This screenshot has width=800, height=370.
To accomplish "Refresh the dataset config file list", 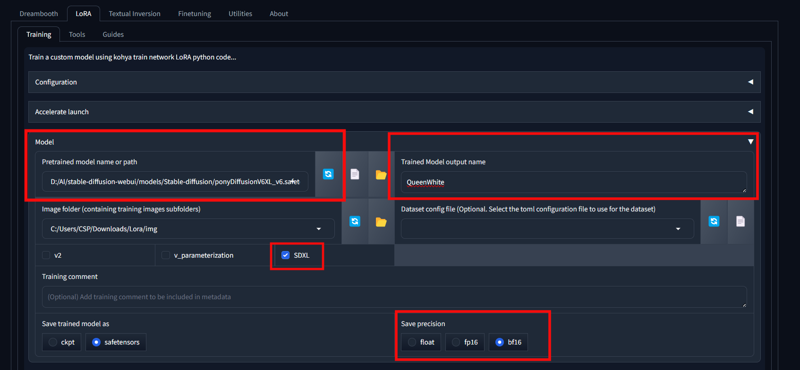I will [714, 221].
